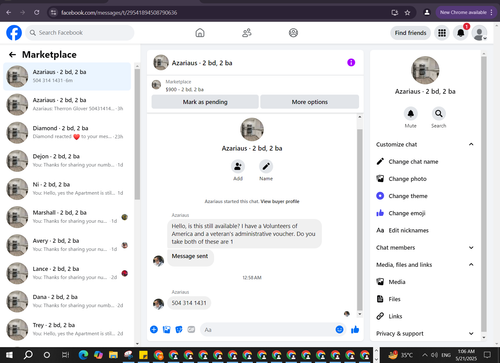Bookmark this page with the star icon

[x=407, y=13]
